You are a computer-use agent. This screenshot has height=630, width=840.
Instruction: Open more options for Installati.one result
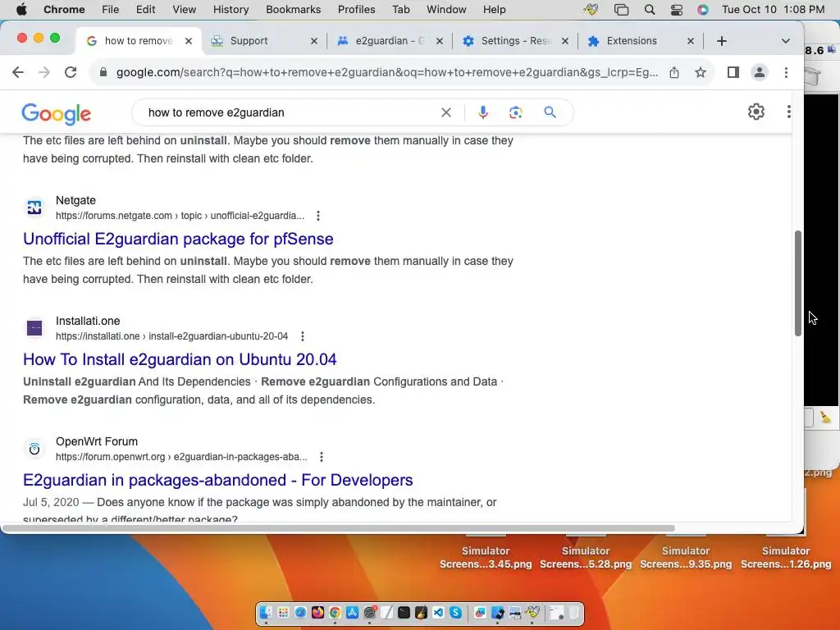[x=303, y=336]
